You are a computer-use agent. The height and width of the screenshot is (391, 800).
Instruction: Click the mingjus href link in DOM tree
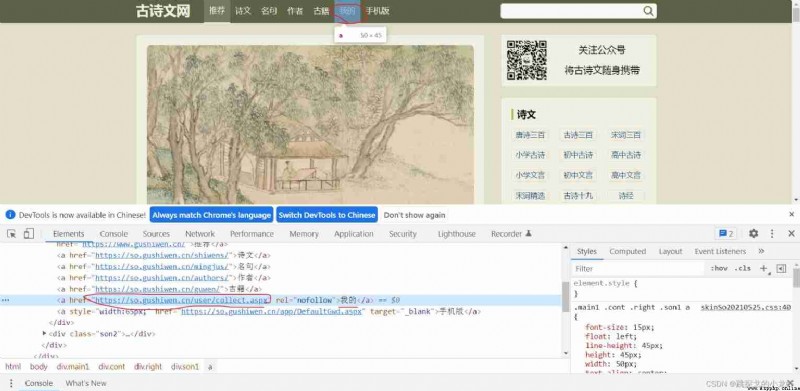click(x=163, y=266)
